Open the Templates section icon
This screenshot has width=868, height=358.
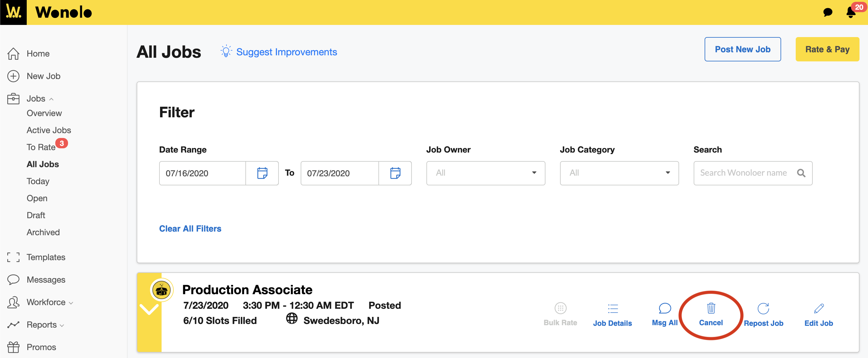[x=13, y=257]
